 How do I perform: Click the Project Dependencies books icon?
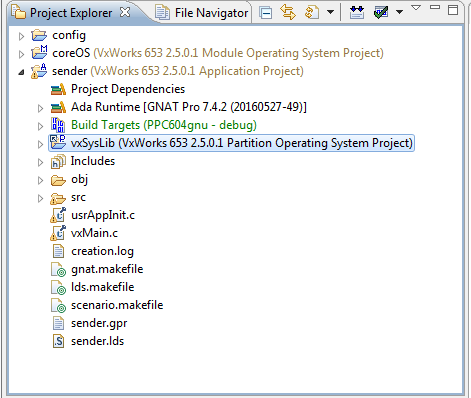tap(58, 89)
